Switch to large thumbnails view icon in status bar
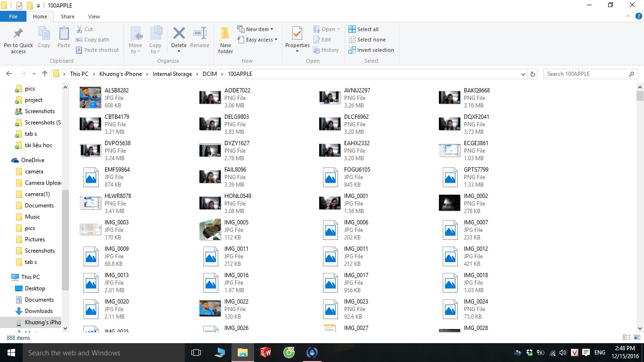 pyautogui.click(x=637, y=337)
